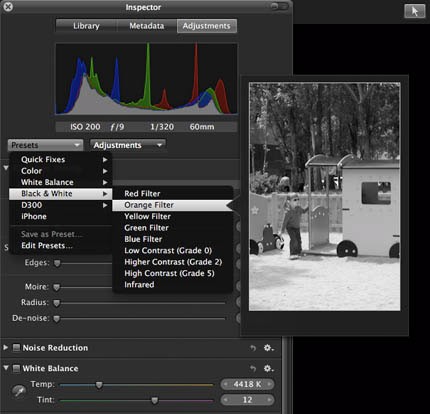Choose Low Contrast (Grade 0) preset
430x414 pixels.
pos(173,250)
